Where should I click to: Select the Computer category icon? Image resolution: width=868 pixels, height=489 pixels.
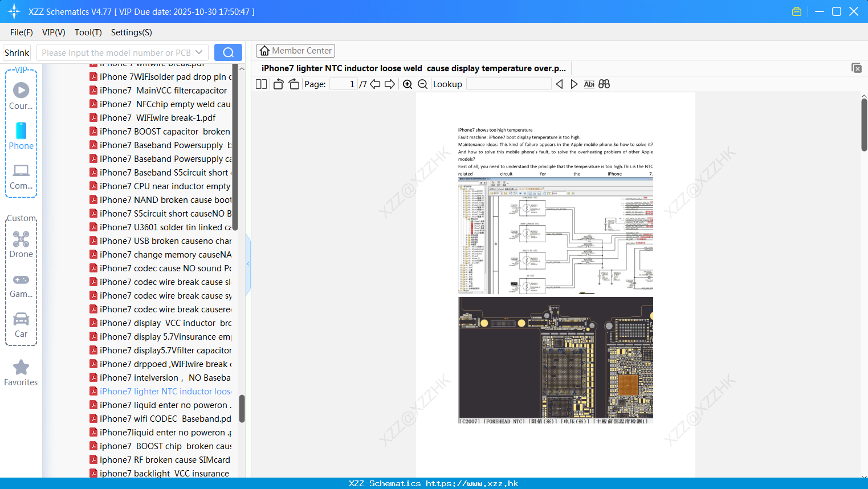21,176
